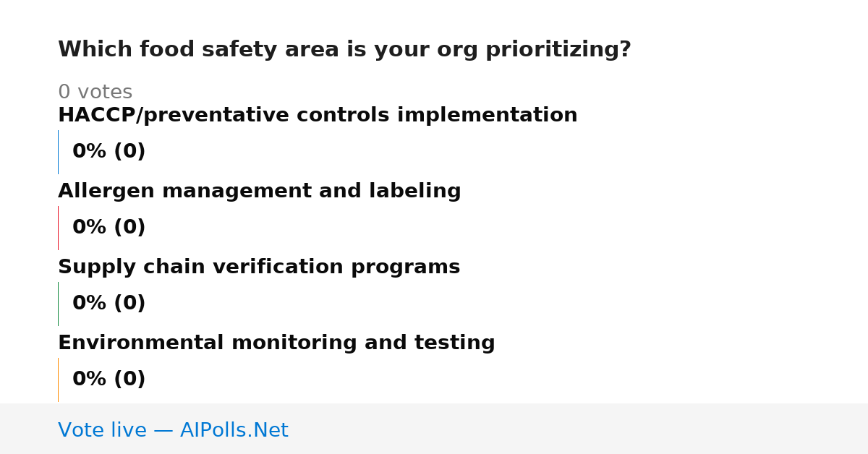Click the red Allergen management result bar
This screenshot has width=868, height=454.
(58, 228)
